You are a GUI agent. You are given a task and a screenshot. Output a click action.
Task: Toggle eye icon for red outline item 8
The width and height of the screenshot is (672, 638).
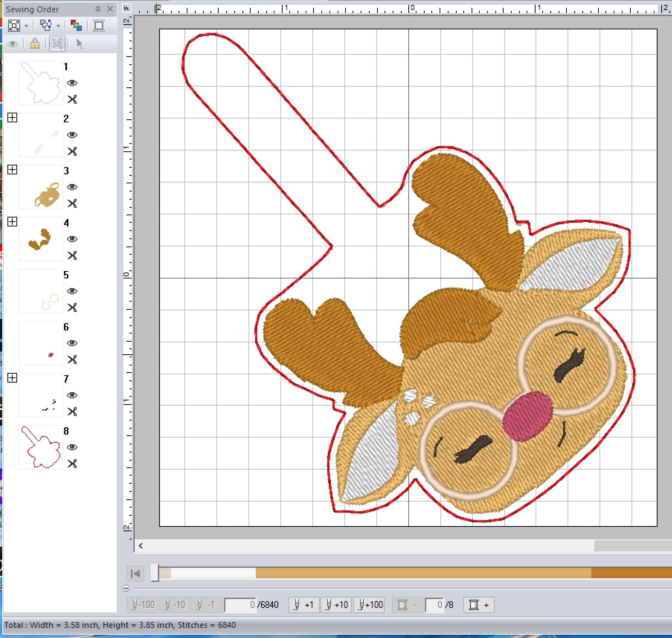coord(72,447)
